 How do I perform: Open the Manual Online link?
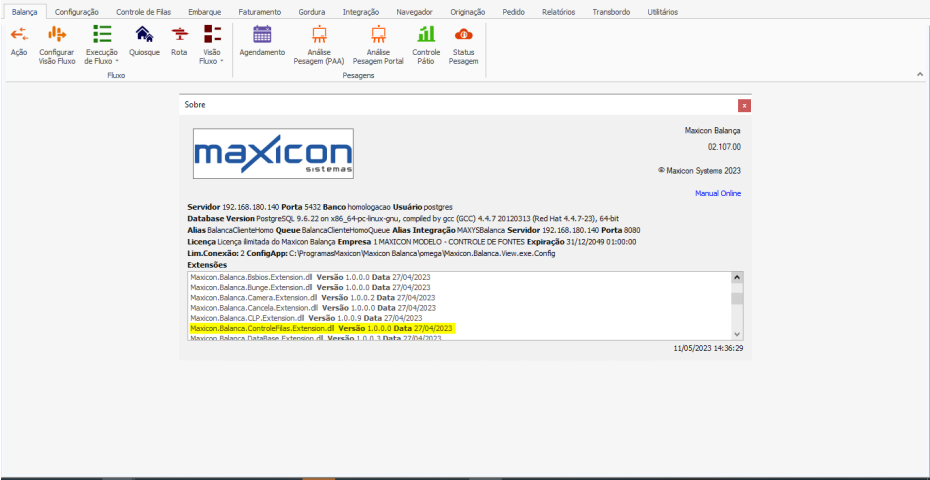(x=718, y=193)
